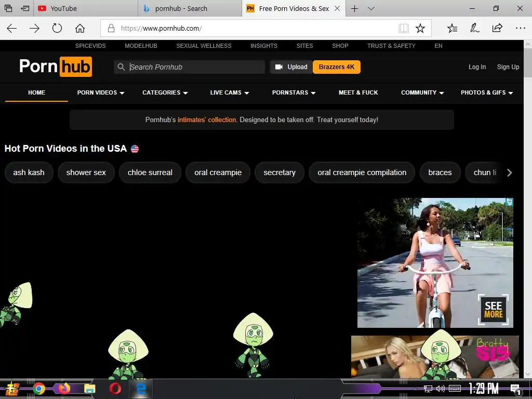Add web notes with the pen icon
The image size is (532, 399).
click(475, 28)
